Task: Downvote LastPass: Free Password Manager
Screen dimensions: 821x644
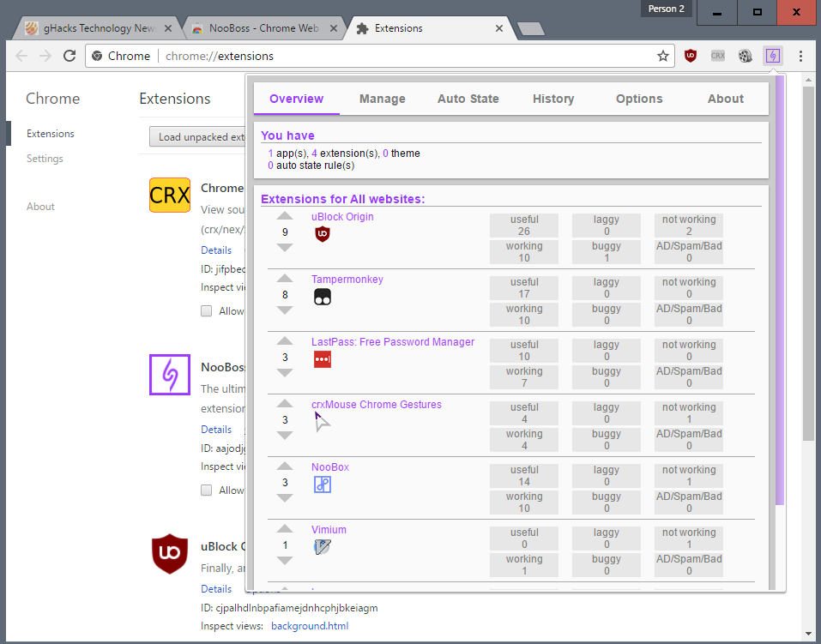Action: coord(285,373)
